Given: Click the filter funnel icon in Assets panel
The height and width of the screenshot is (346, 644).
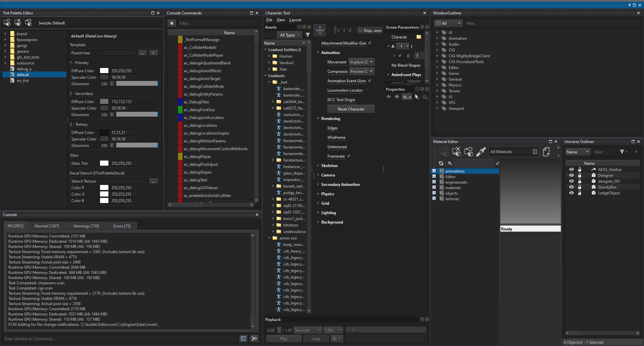Looking at the screenshot, I should (308, 35).
